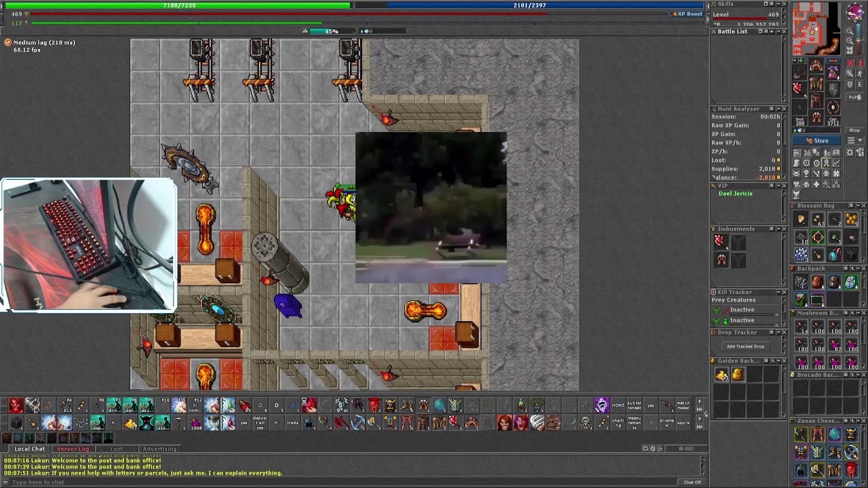Click match maker action bar button
868x488 pixels.
[x=683, y=405]
